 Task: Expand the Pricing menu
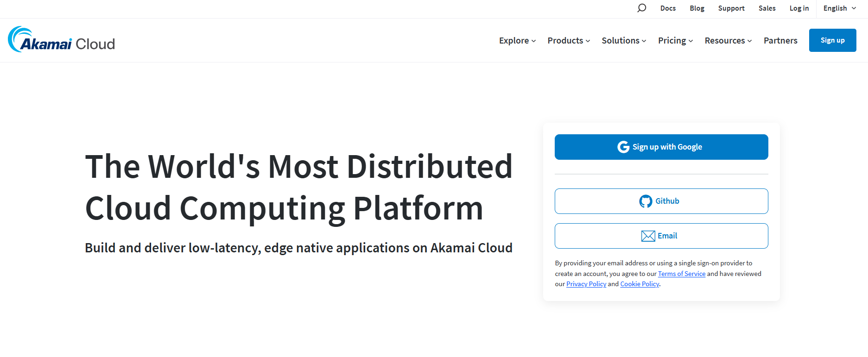[x=675, y=41]
